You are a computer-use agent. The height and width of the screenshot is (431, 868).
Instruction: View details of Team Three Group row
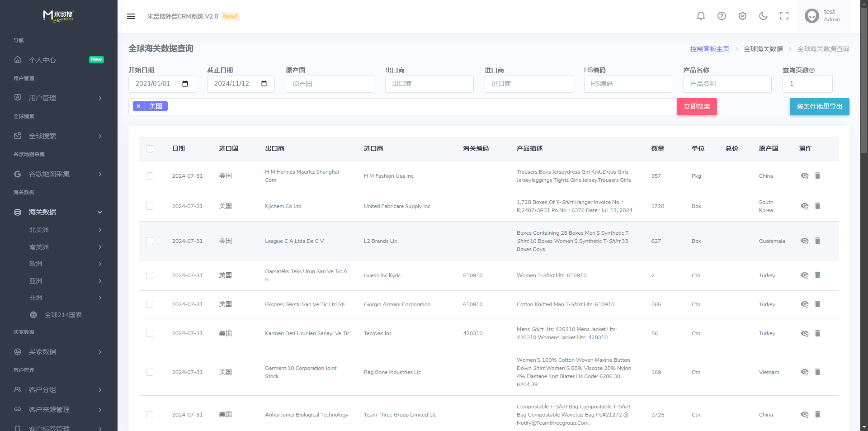point(805,415)
